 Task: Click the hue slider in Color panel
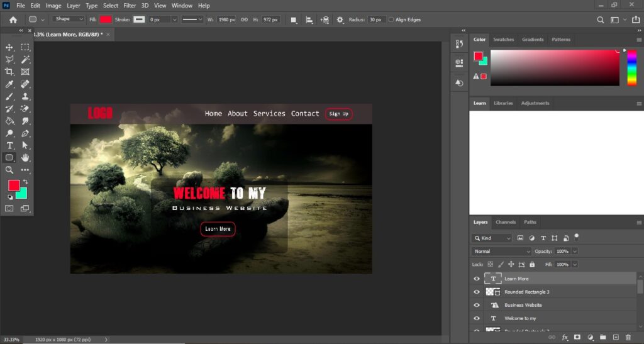coord(631,68)
